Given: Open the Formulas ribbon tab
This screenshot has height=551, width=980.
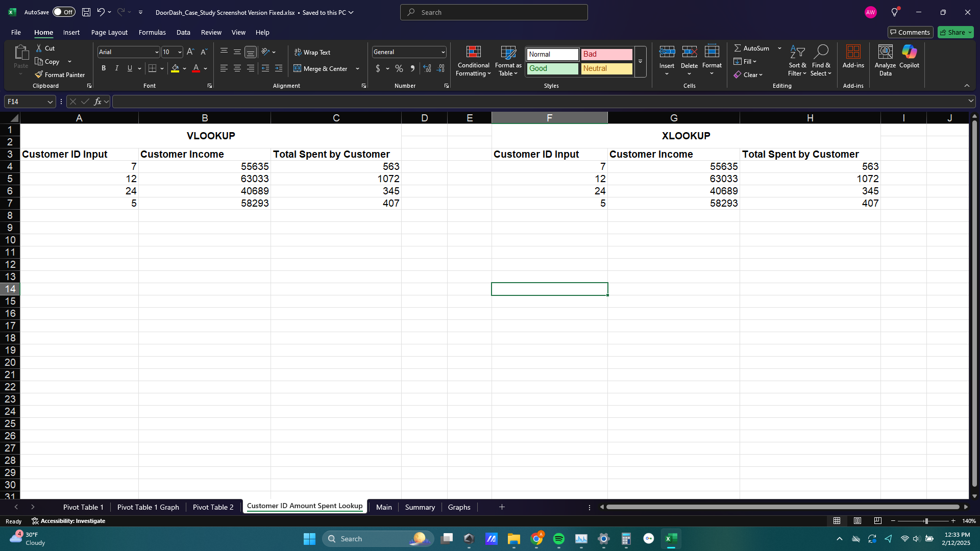Looking at the screenshot, I should coord(152,32).
